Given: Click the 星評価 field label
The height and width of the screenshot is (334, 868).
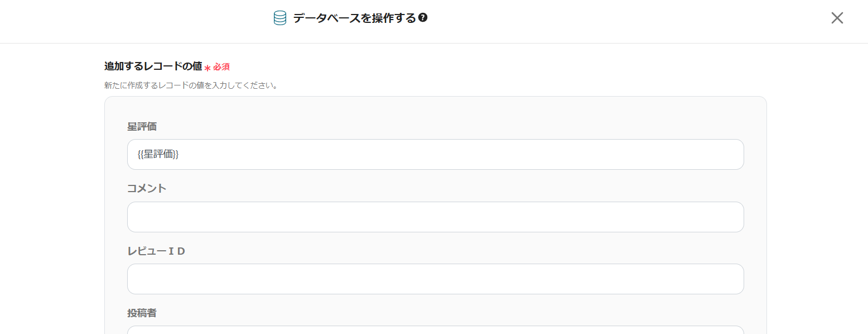Looking at the screenshot, I should [x=142, y=127].
